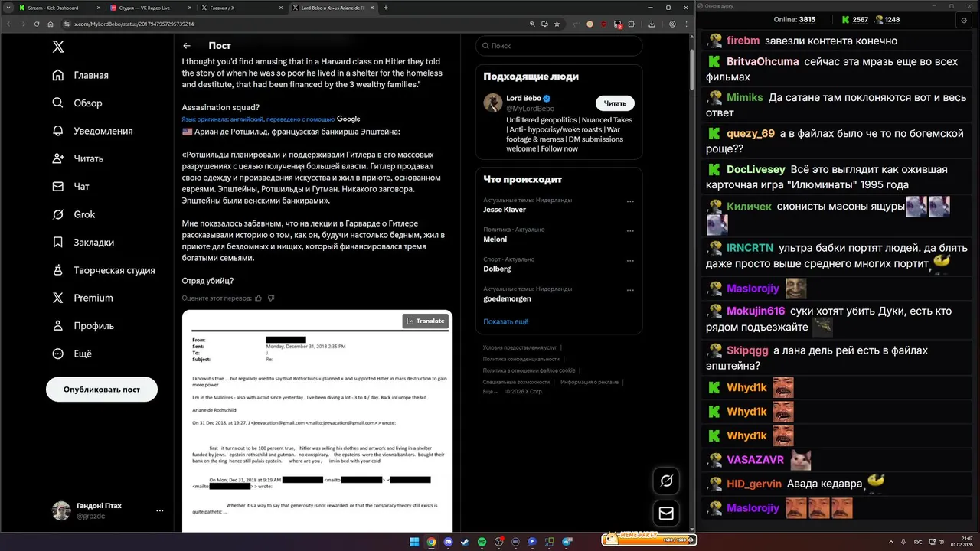Like the translation with thumbs up
This screenshot has width=980, height=551.
(258, 298)
